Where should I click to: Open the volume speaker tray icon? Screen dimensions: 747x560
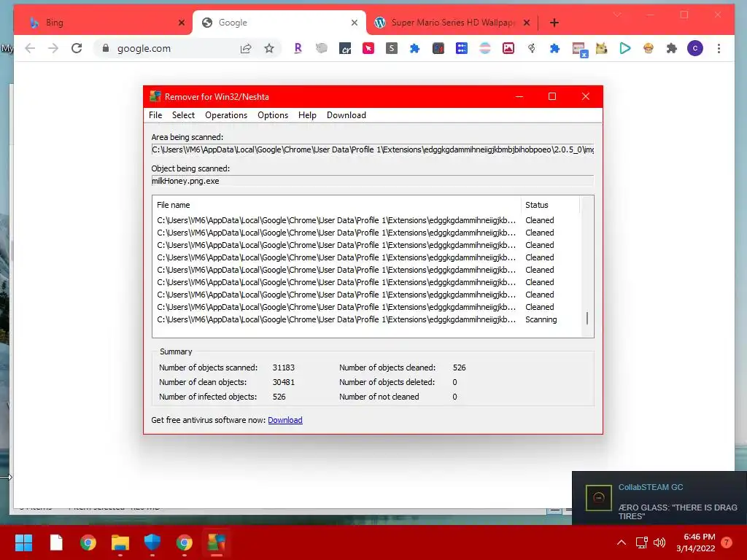(x=659, y=542)
